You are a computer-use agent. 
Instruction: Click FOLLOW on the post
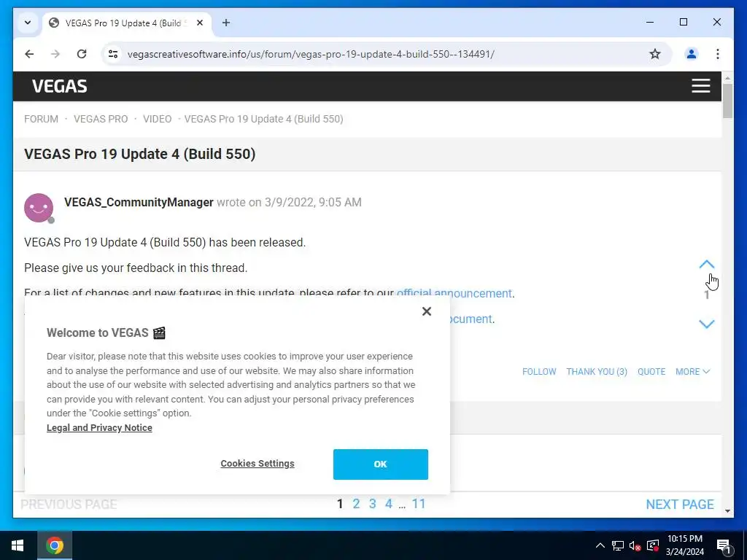point(539,371)
